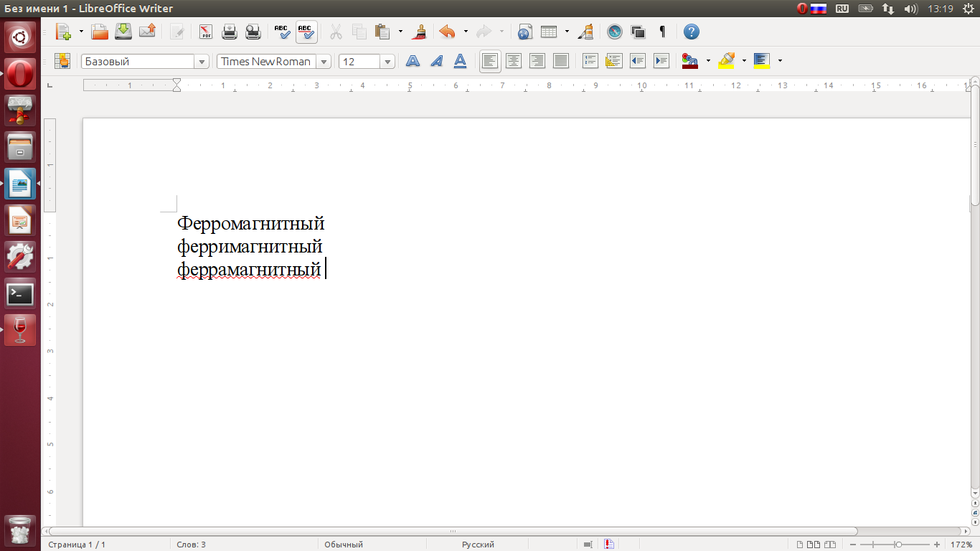Click the Undo arrow button
The image size is (980, 551).
447,32
